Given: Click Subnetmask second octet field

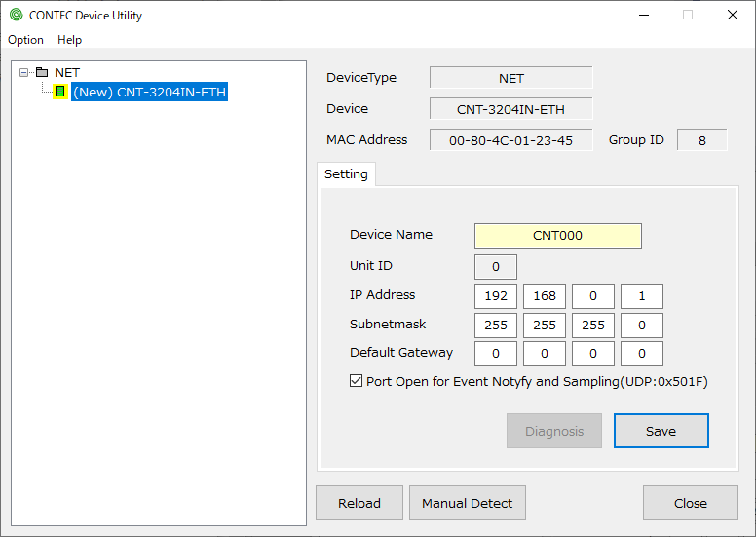Looking at the screenshot, I should (x=545, y=326).
